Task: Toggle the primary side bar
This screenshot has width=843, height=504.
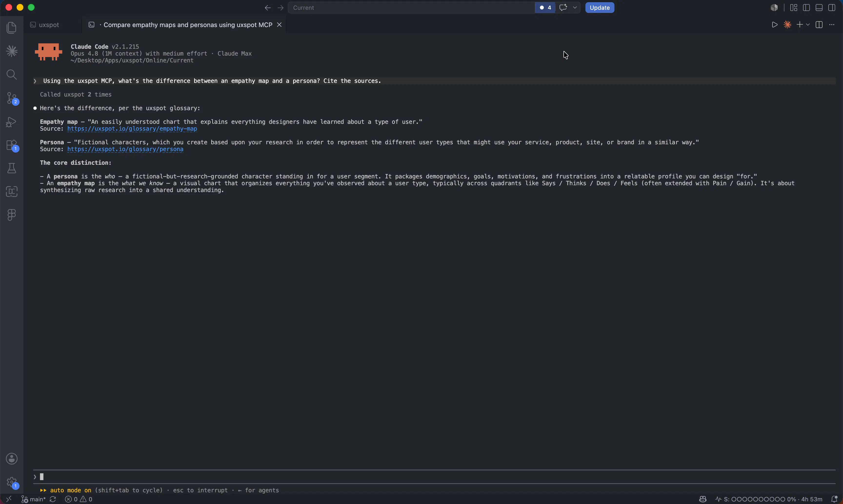Action: (806, 8)
